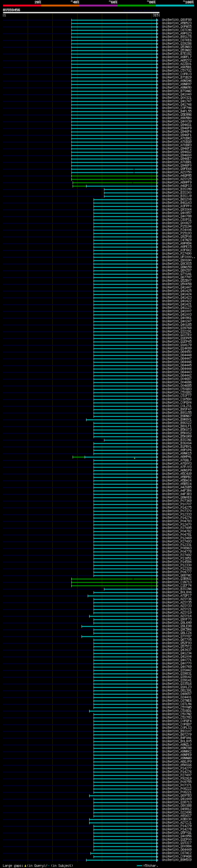197x868 pixels.
Task: Click the purple ~60% identity legend segment
Action: [98, 6]
